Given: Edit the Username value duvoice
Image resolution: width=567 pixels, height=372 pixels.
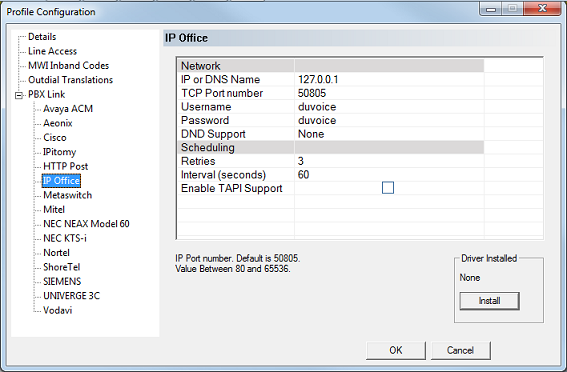Looking at the screenshot, I should [x=389, y=107].
